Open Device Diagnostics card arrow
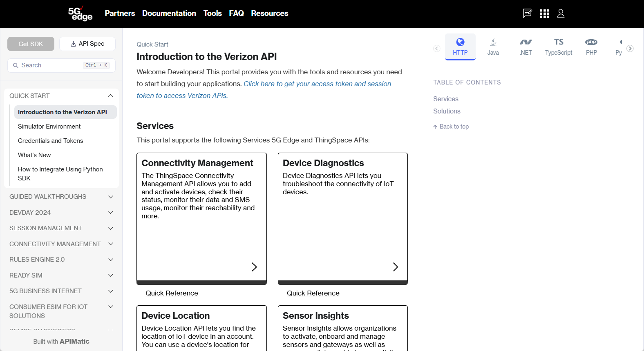 click(395, 267)
